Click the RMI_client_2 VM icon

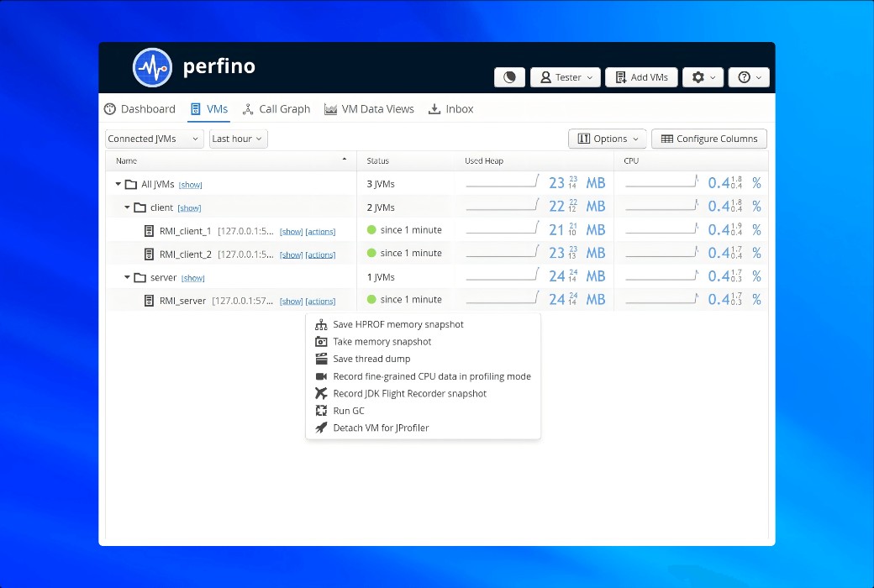pyautogui.click(x=149, y=255)
